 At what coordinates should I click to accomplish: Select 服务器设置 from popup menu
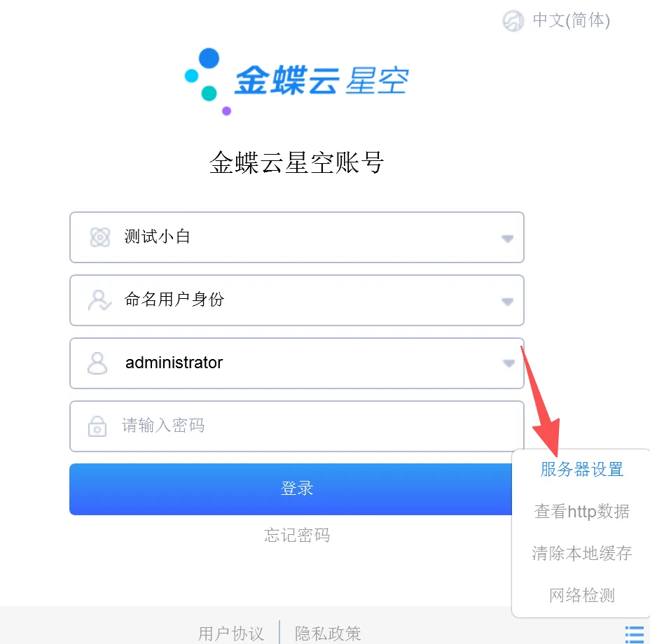point(581,470)
